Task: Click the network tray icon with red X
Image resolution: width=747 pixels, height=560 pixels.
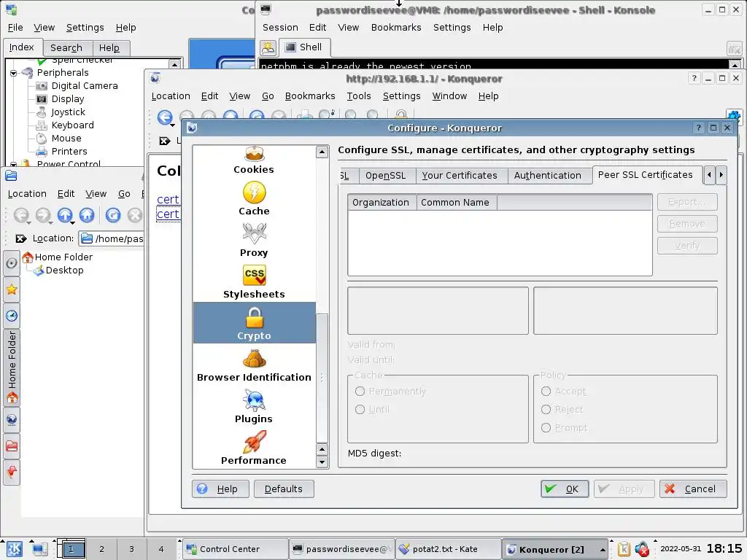Action: tap(642, 549)
